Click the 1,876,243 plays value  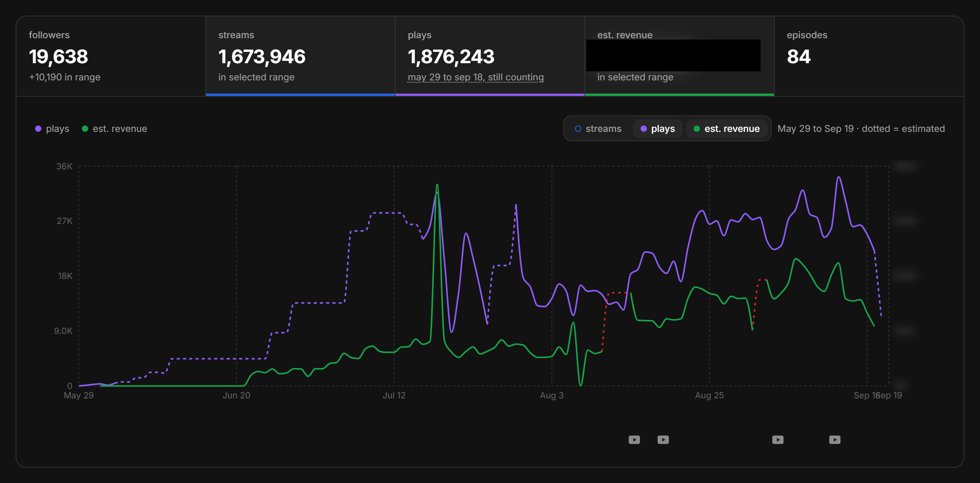(451, 57)
